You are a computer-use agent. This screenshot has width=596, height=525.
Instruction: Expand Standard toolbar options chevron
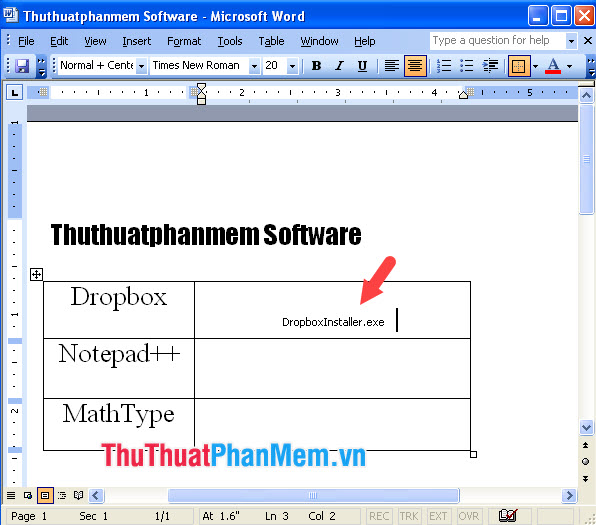(x=41, y=66)
